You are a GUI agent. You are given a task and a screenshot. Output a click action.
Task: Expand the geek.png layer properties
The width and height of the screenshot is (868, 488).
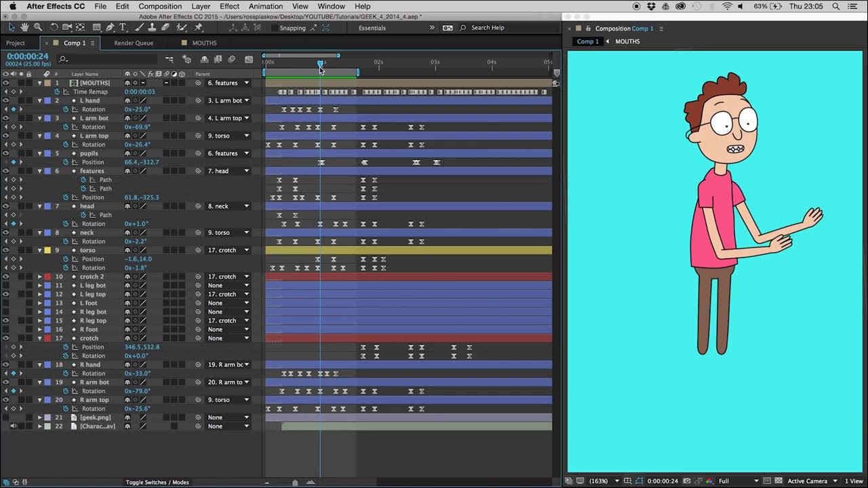pos(39,418)
